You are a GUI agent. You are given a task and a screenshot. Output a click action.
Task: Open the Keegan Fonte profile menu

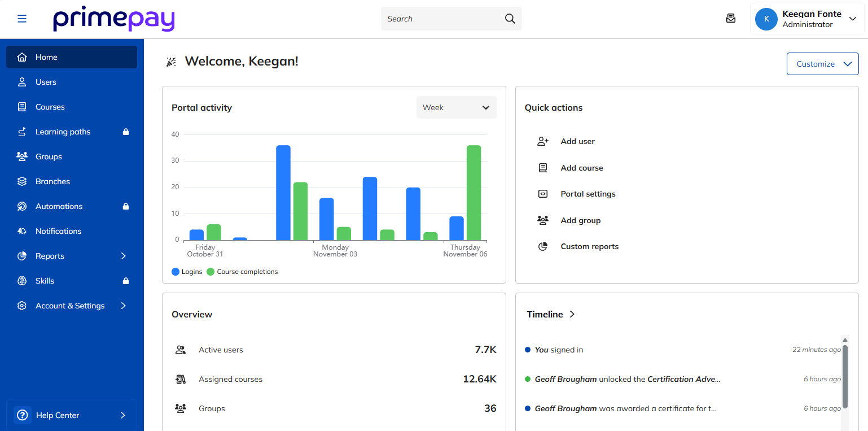(x=806, y=19)
